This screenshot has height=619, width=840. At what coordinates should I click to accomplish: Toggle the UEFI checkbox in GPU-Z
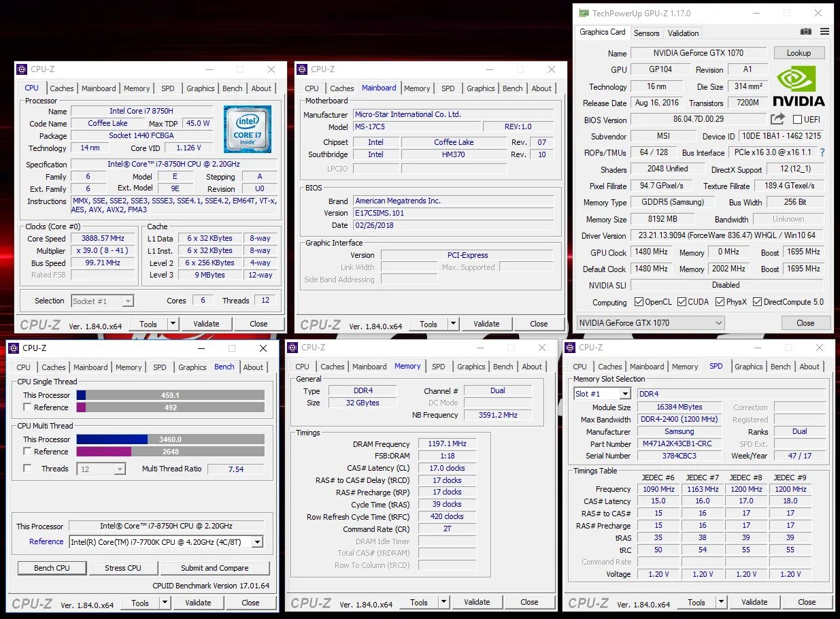pyautogui.click(x=797, y=120)
